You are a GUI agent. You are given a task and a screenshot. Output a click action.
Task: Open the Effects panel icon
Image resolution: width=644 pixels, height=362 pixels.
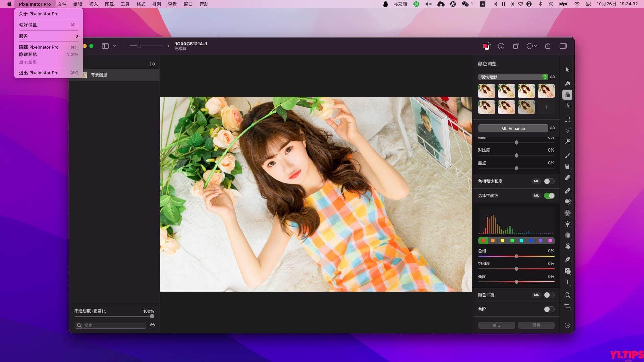(568, 105)
